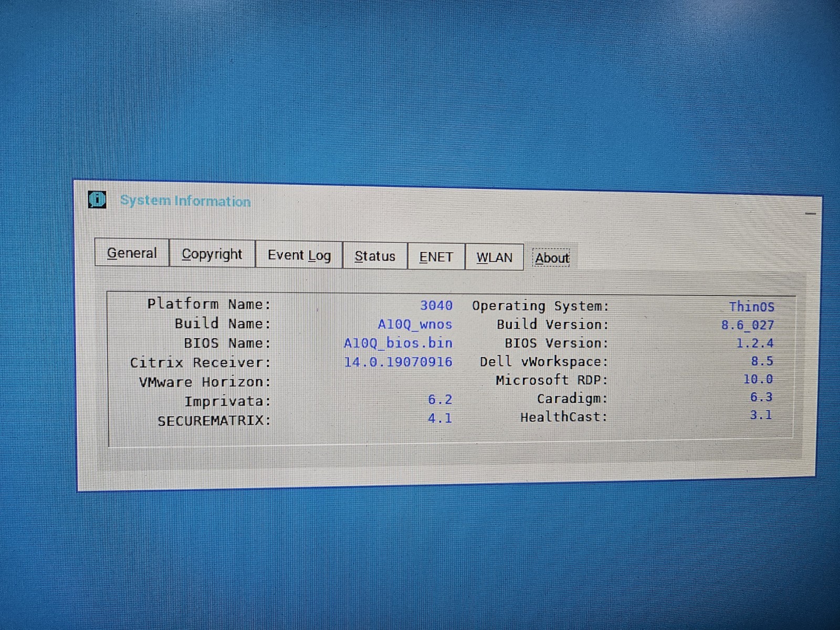This screenshot has height=630, width=840.
Task: Open the ENET tab
Action: click(436, 257)
